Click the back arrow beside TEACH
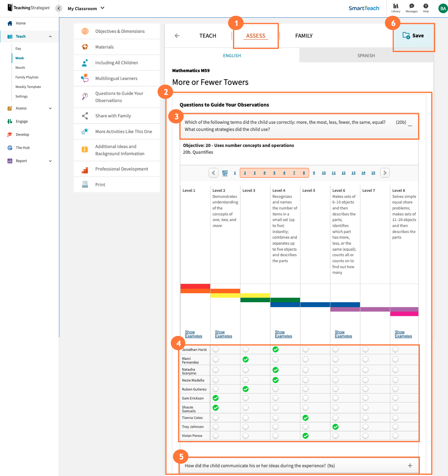This screenshot has height=476, width=448. 177,36
